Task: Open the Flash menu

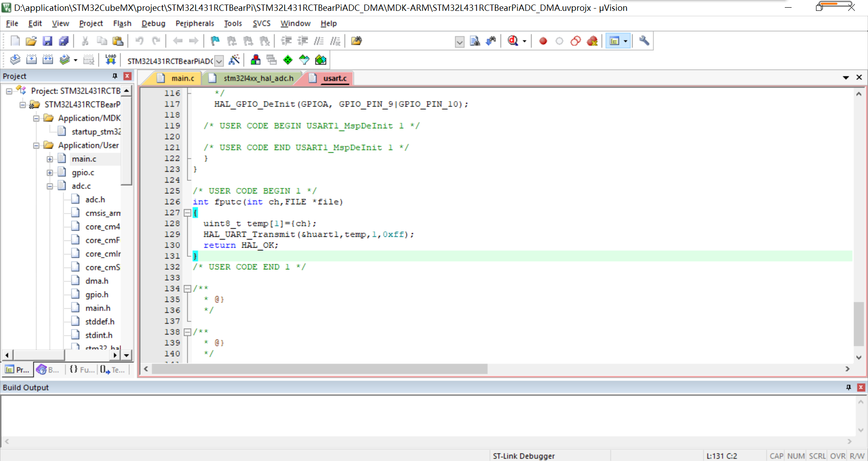Action: [x=122, y=24]
